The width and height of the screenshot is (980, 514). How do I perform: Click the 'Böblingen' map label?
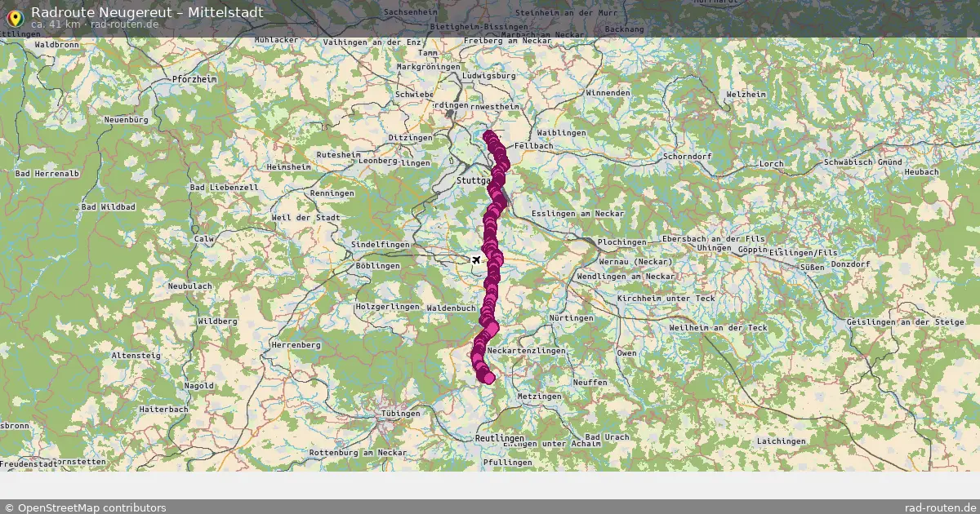[x=379, y=266]
